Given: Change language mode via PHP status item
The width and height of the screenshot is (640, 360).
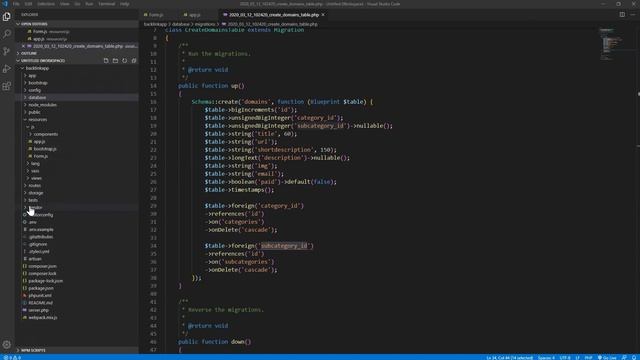Looking at the screenshot, I should [x=588, y=358].
